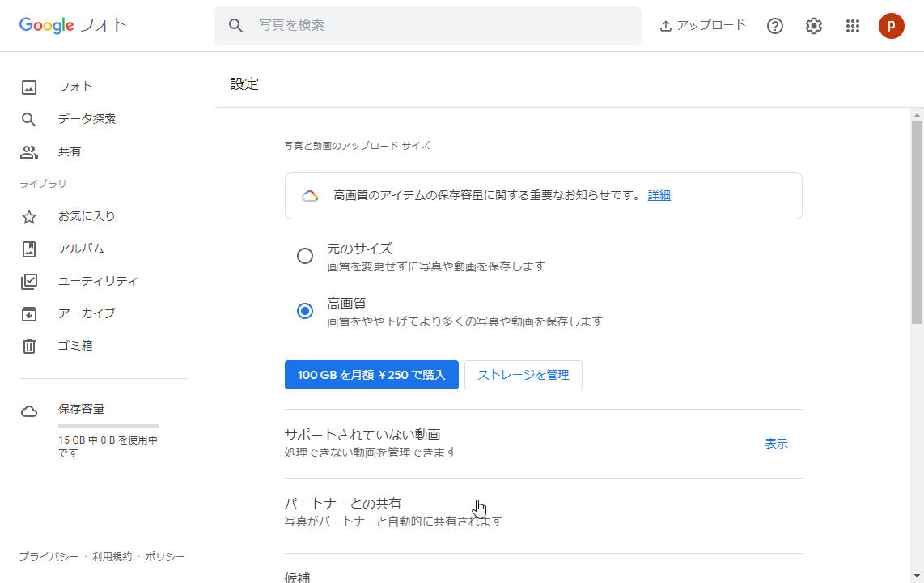Click the ストレージを管理 button

click(x=523, y=374)
